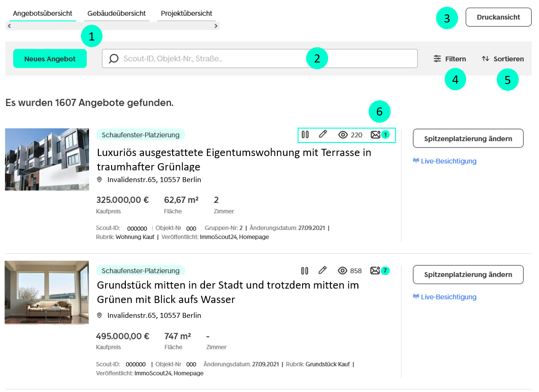Edit the Grundstück listing with pencil icon
This screenshot has width=539, height=392.
pos(322,270)
